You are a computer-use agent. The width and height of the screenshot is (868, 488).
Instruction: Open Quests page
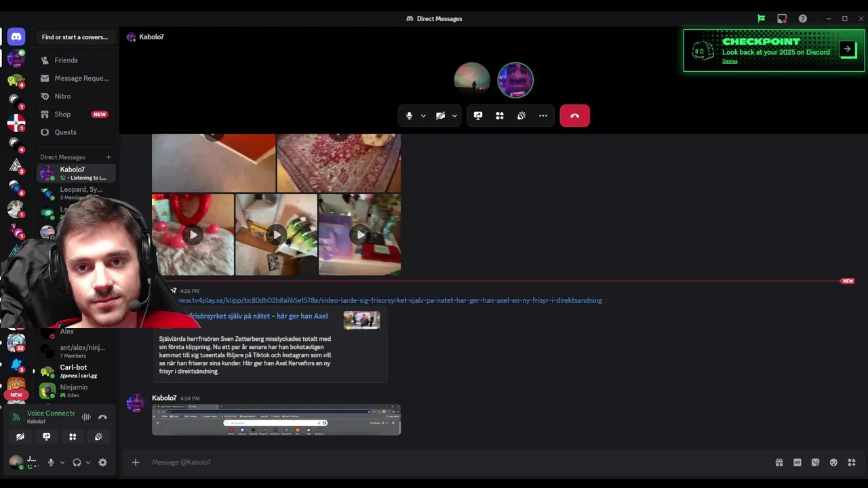coord(77,132)
